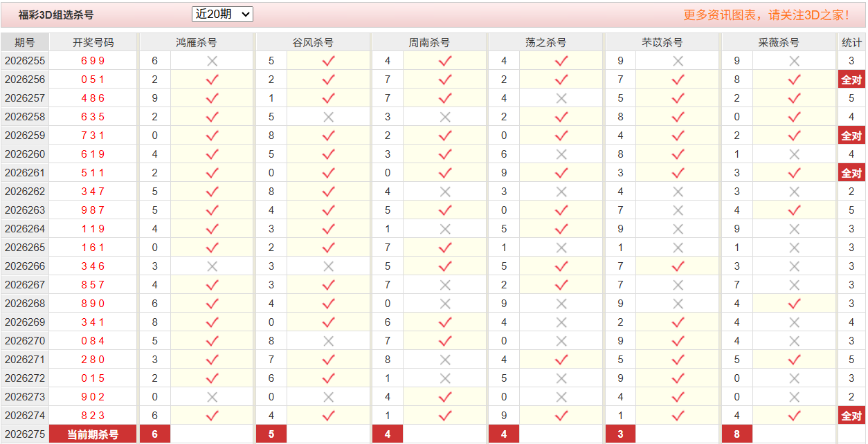Click the 统计 column header
The height and width of the screenshot is (444, 868).
[851, 42]
